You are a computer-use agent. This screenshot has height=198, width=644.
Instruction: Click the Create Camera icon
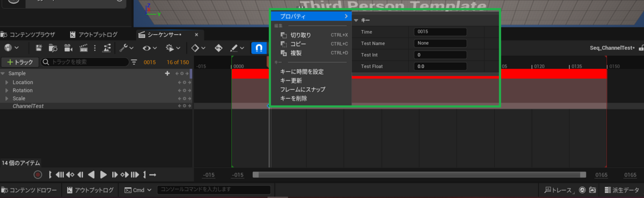tap(68, 48)
